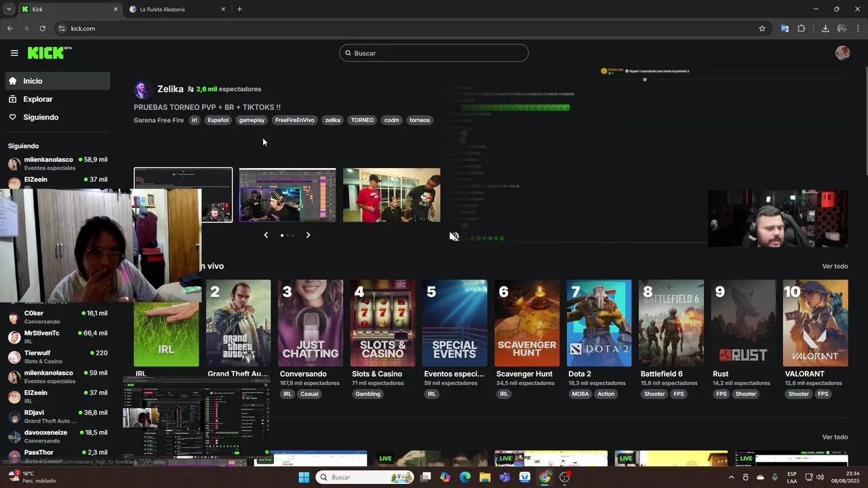Open Slots & Casino category card
Image resolution: width=868 pixels, height=488 pixels.
coord(382,323)
